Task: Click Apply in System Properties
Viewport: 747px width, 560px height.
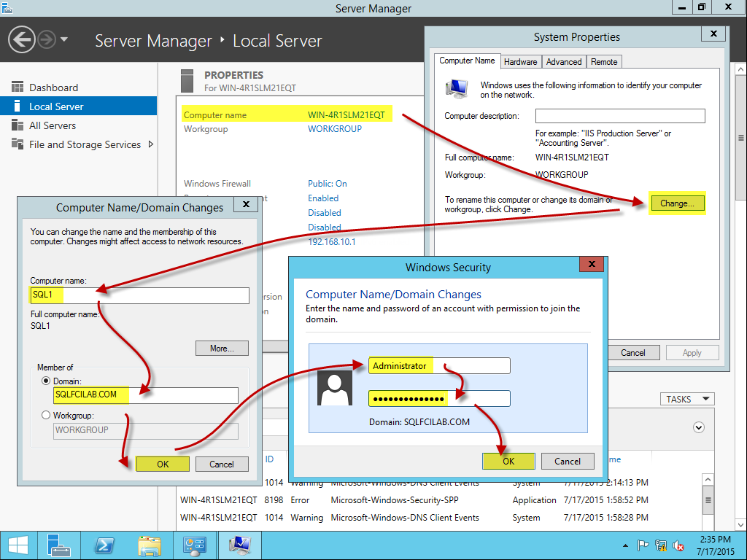Action: click(692, 353)
